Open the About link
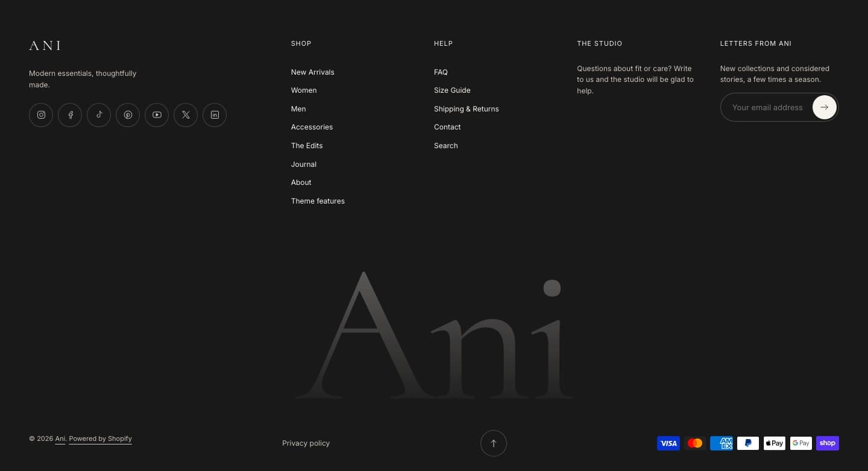Viewport: 868px width, 471px height. pos(301,182)
